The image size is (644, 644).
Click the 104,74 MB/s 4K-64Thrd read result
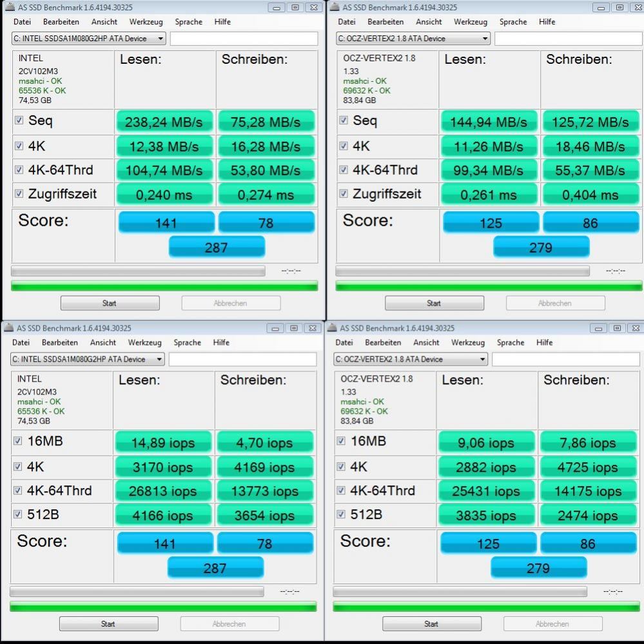164,170
